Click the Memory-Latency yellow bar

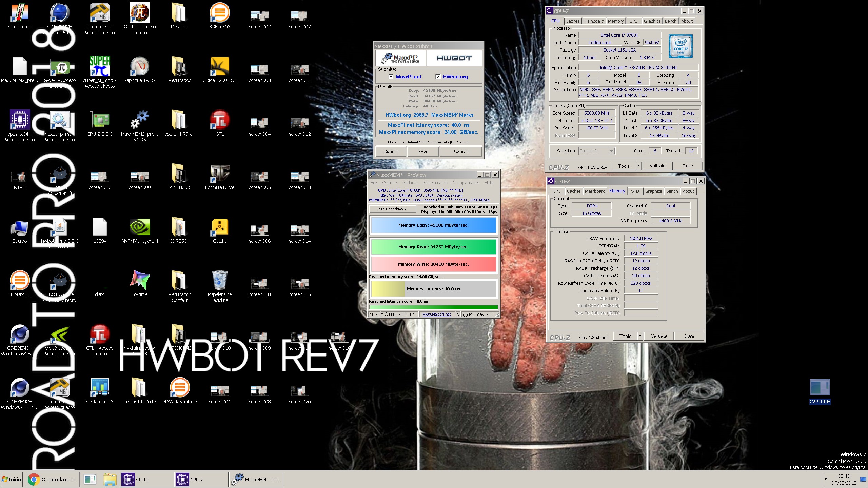[x=433, y=289]
